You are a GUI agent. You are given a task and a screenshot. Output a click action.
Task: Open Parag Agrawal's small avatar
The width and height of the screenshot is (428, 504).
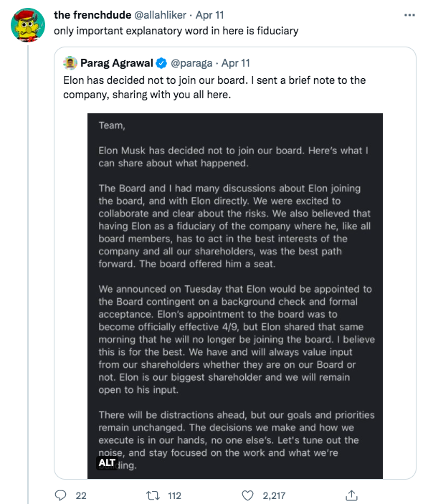[x=70, y=63]
